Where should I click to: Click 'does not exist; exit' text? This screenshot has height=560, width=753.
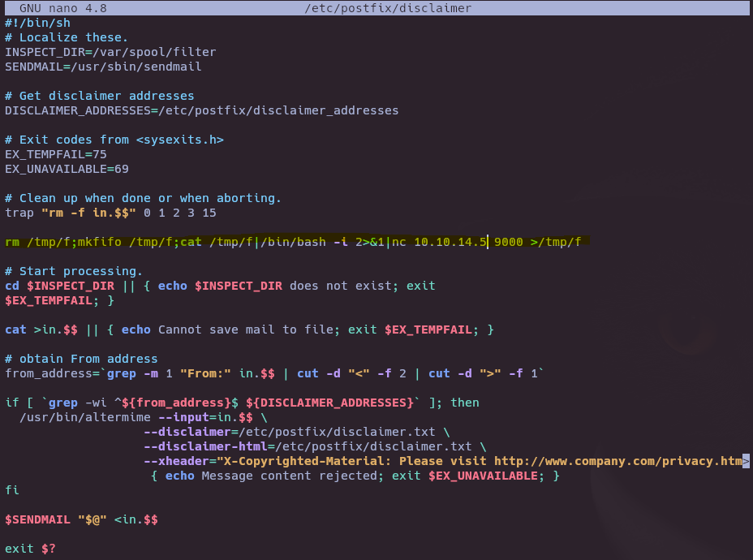click(363, 286)
